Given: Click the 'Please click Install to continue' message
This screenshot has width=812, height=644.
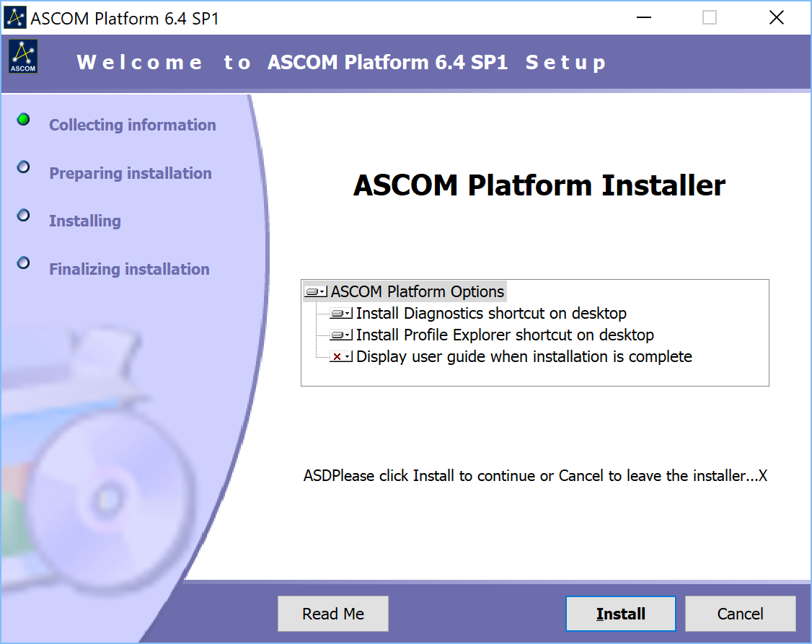Looking at the screenshot, I should [535, 476].
